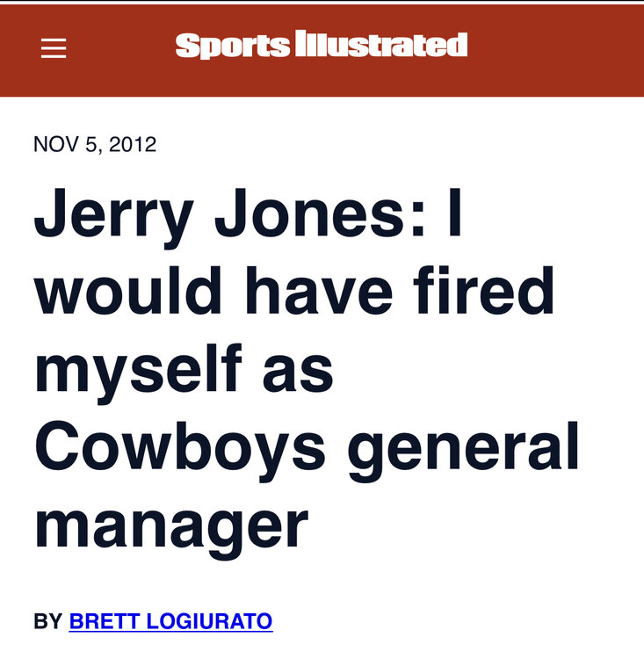Viewport: 644px width, 659px height.
Task: Open the hamburger navigation menu
Action: tap(54, 49)
